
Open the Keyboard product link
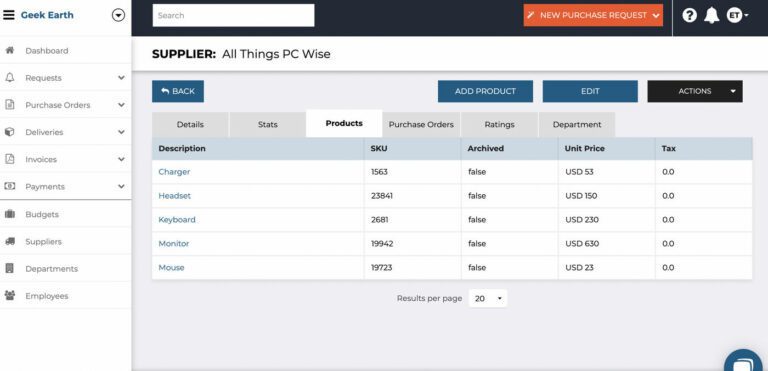(177, 220)
